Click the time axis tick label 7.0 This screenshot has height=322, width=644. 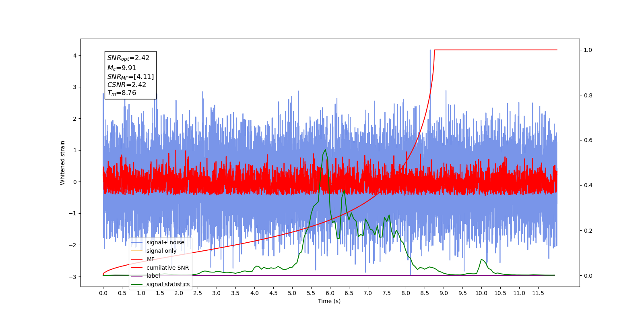pyautogui.click(x=368, y=293)
